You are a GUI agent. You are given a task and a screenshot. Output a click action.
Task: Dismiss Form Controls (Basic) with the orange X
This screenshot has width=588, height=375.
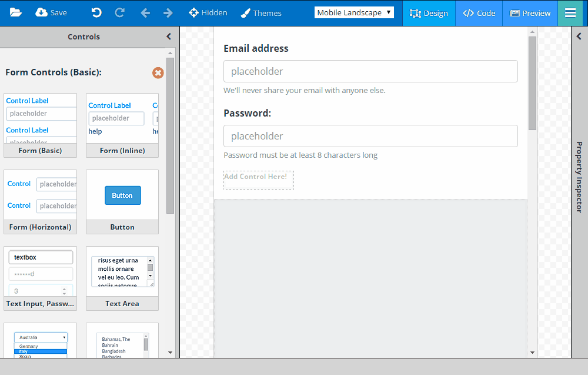click(x=158, y=72)
